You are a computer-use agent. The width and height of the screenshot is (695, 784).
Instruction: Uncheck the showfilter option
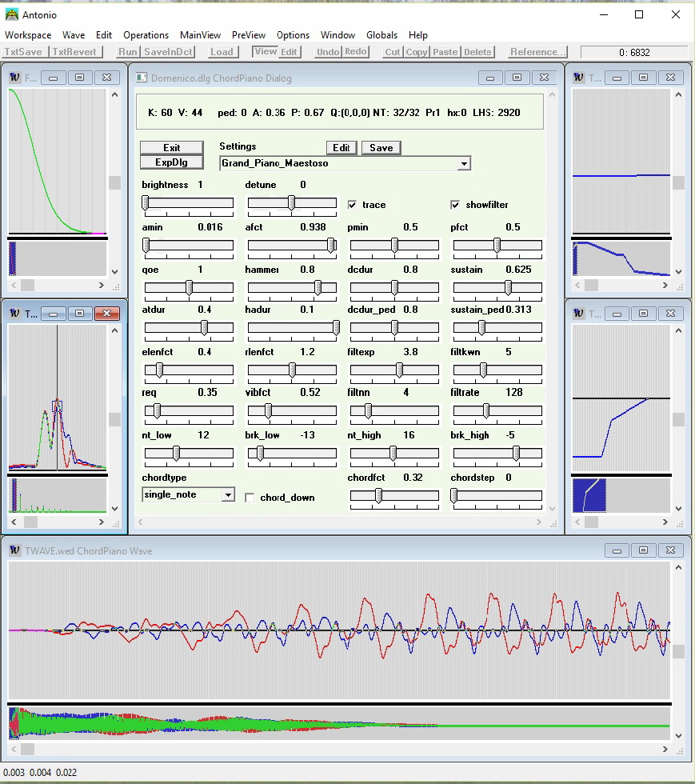click(x=456, y=205)
